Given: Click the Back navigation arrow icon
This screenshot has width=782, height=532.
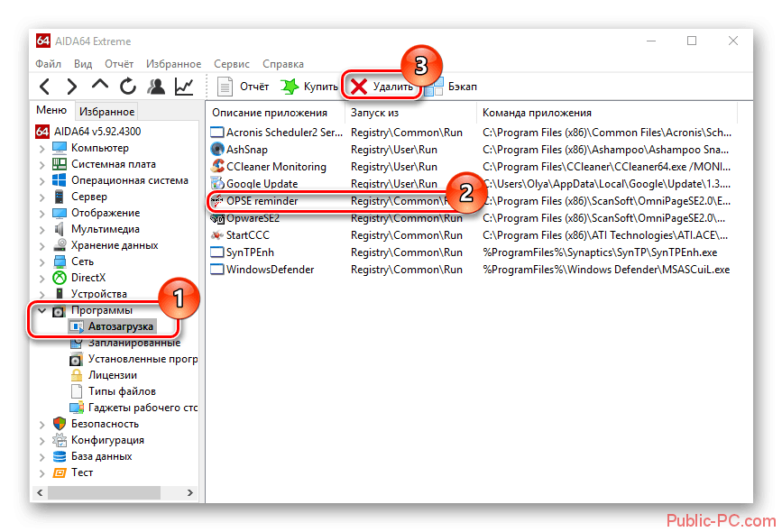Looking at the screenshot, I should click(45, 87).
